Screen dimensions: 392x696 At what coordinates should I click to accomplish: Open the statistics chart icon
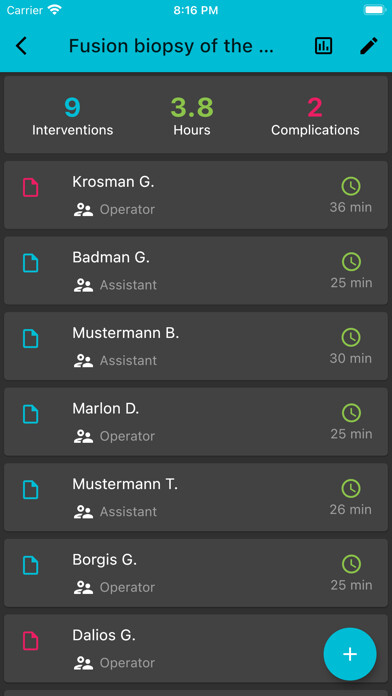pos(323,46)
